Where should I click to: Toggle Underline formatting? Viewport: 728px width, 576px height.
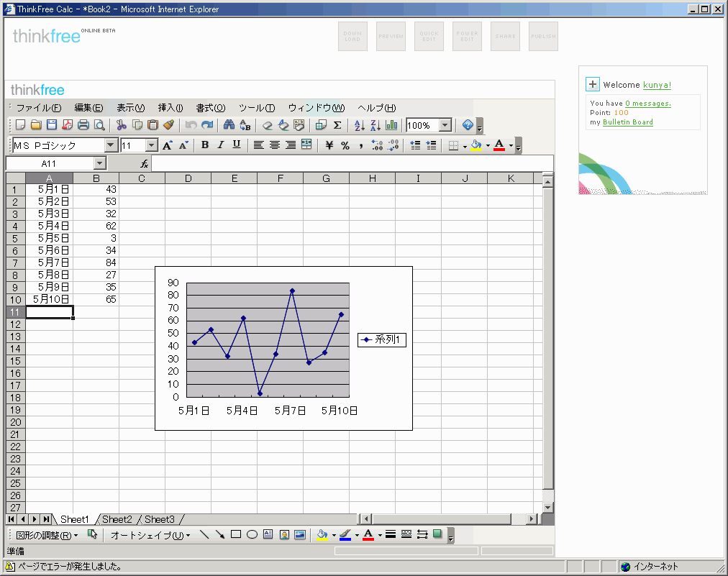[236, 145]
